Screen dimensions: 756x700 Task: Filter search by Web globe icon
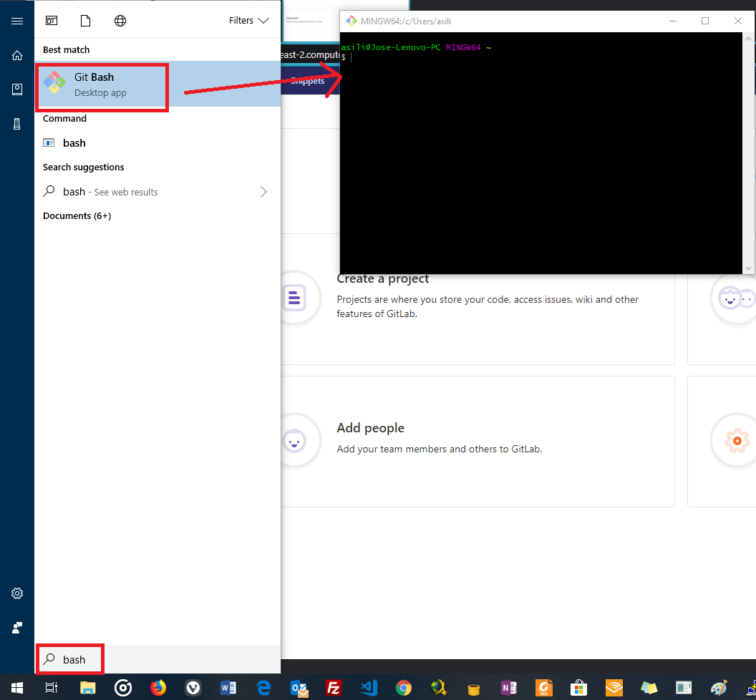coord(120,21)
